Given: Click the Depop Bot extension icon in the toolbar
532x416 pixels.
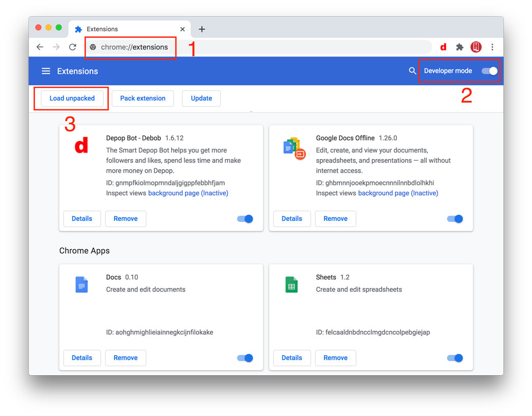Looking at the screenshot, I should (442, 47).
